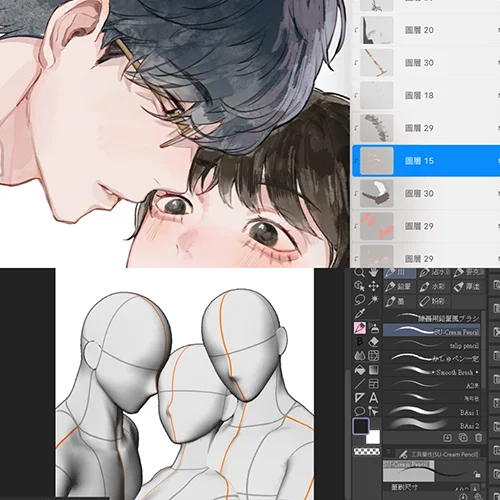Image resolution: width=500 pixels, height=500 pixels.
Task: Select the Frame border panel tool
Action: tap(374, 384)
